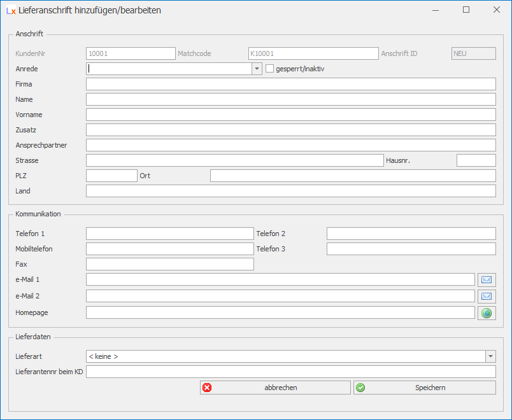Screen dimensions: 512x420
Task: Click the envelope icon beside e-Mail 1
Action: [487, 279]
